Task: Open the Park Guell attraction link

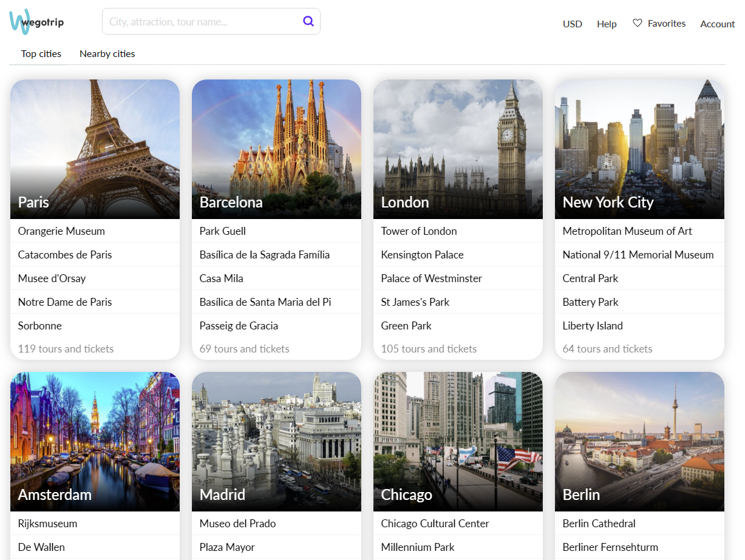Action: (x=223, y=231)
